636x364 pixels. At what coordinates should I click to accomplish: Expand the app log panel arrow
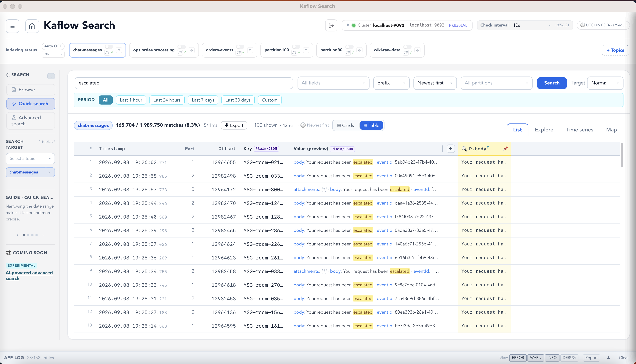(609, 358)
